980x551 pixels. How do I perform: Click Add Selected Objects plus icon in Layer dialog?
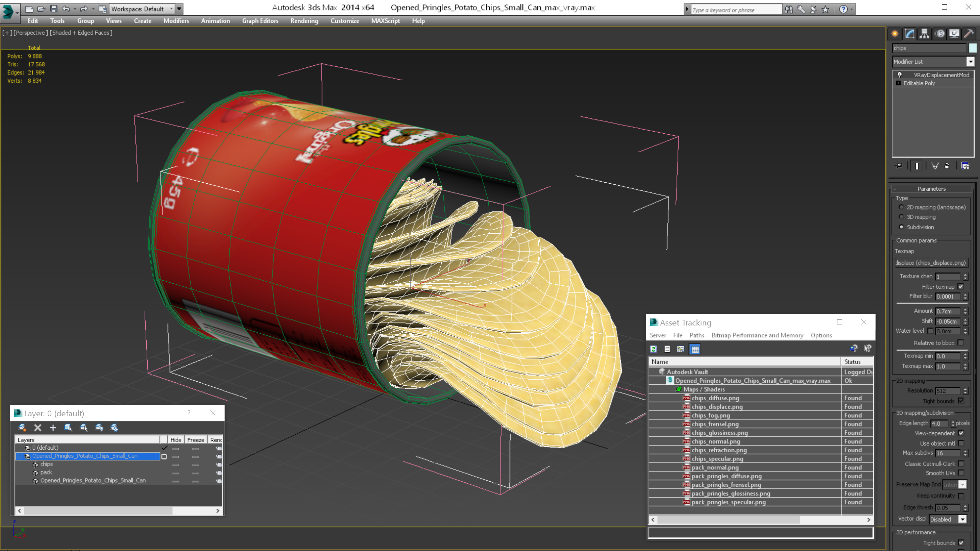click(53, 428)
